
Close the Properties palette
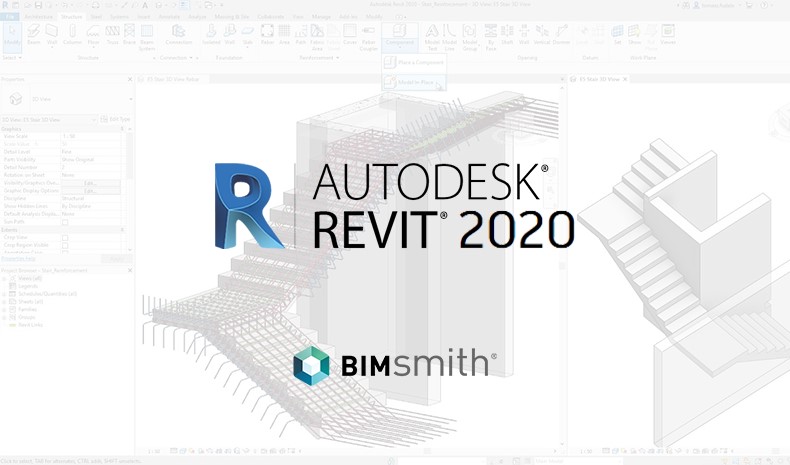[x=130, y=79]
